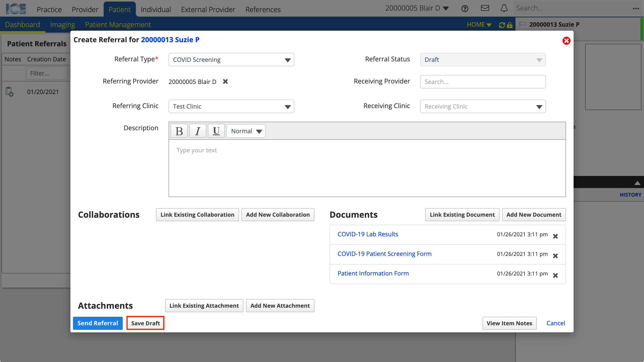Click the refresh sync icon
Image resolution: width=644 pixels, height=362 pixels.
click(x=502, y=25)
